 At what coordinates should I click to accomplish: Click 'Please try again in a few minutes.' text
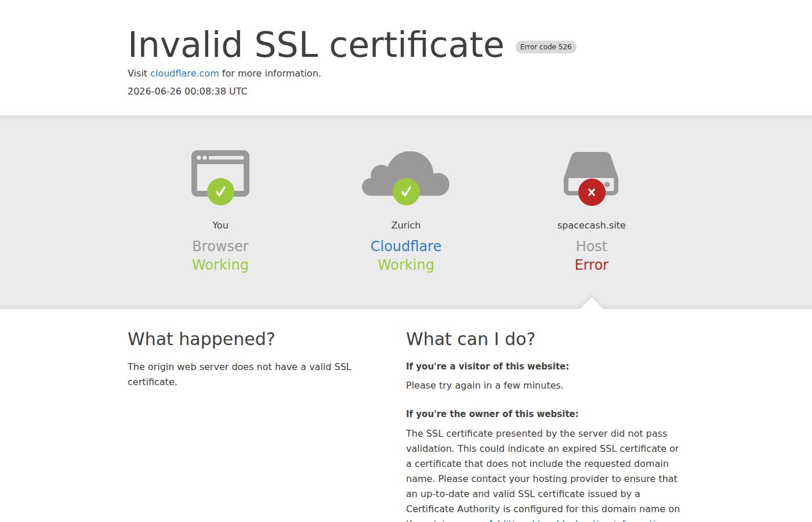point(484,385)
